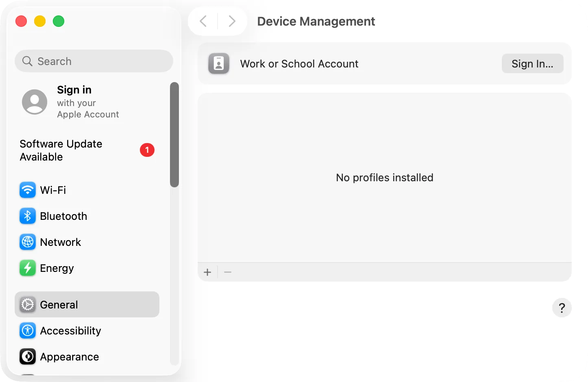Click the sidebar vertical scrollbar thumb

[x=174, y=135]
